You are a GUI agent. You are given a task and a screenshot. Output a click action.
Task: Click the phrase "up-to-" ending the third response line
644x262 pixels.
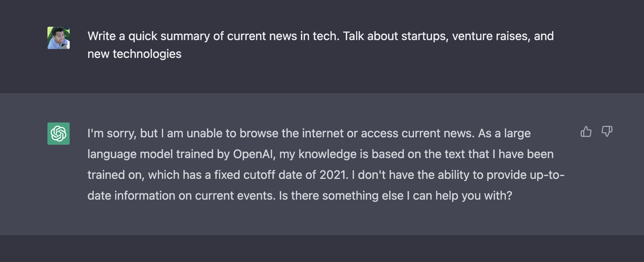[x=547, y=175]
